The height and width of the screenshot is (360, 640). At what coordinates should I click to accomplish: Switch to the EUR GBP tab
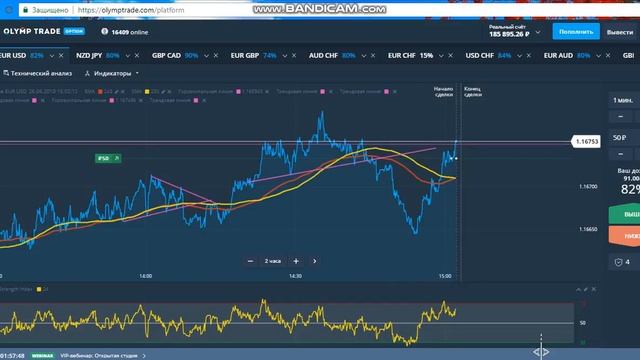point(253,56)
